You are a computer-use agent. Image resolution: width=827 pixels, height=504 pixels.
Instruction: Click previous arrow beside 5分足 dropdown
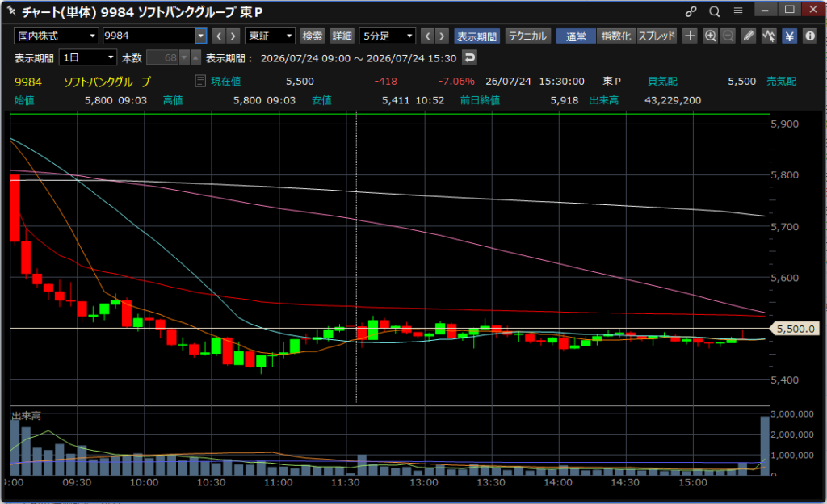pyautogui.click(x=428, y=36)
